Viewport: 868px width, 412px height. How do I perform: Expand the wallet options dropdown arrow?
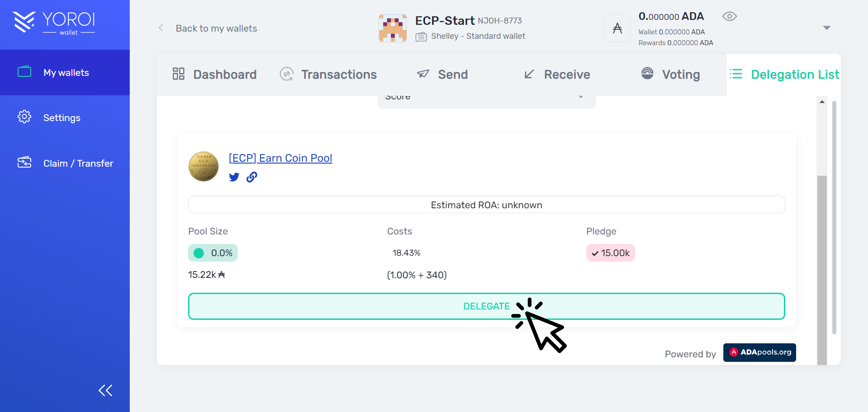(827, 28)
